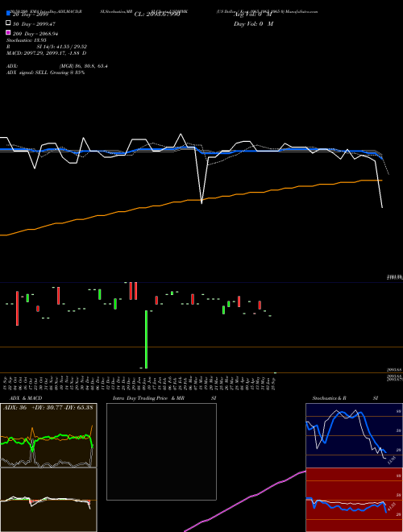Click the ADX +DY -DY header readout

[48, 407]
